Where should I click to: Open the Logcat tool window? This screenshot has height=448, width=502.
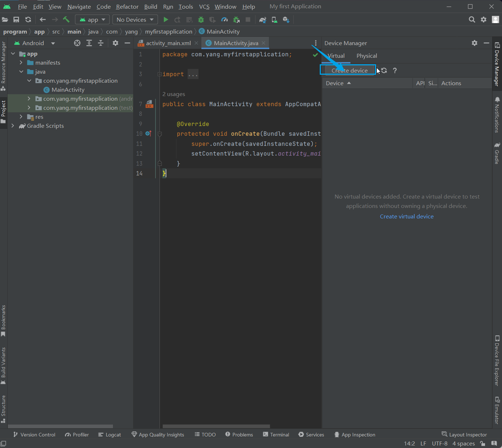109,435
